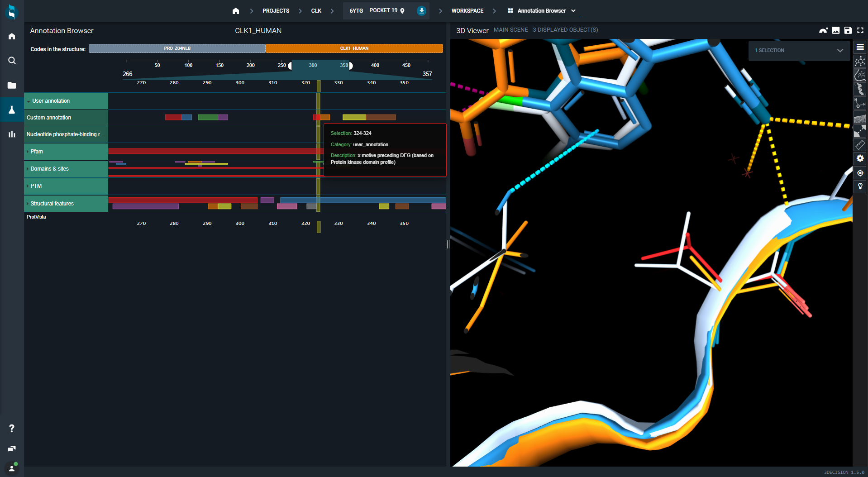
Task: Toggle protein helix cartoon display
Action: click(x=860, y=89)
